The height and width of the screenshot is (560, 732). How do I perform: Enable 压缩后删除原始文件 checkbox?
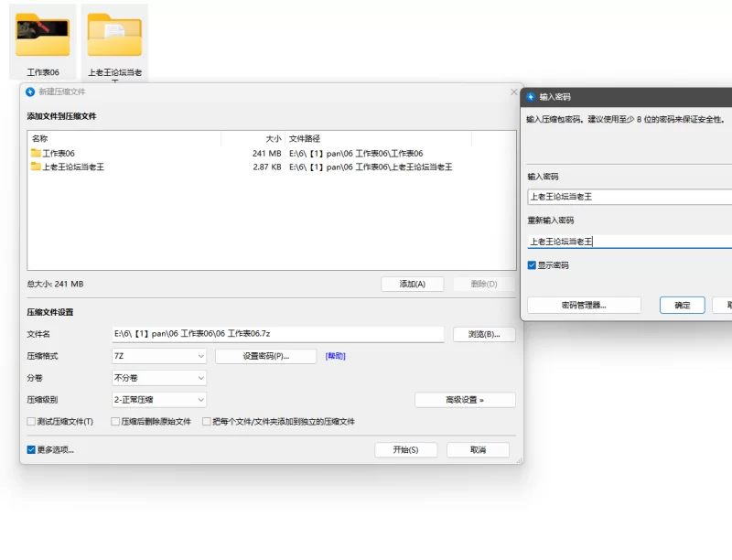point(115,422)
